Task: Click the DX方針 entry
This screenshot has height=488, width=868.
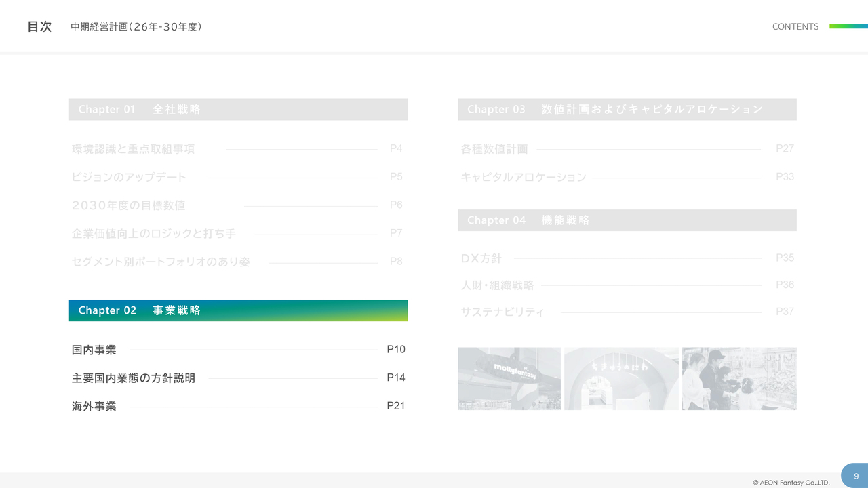Action: coord(481,258)
